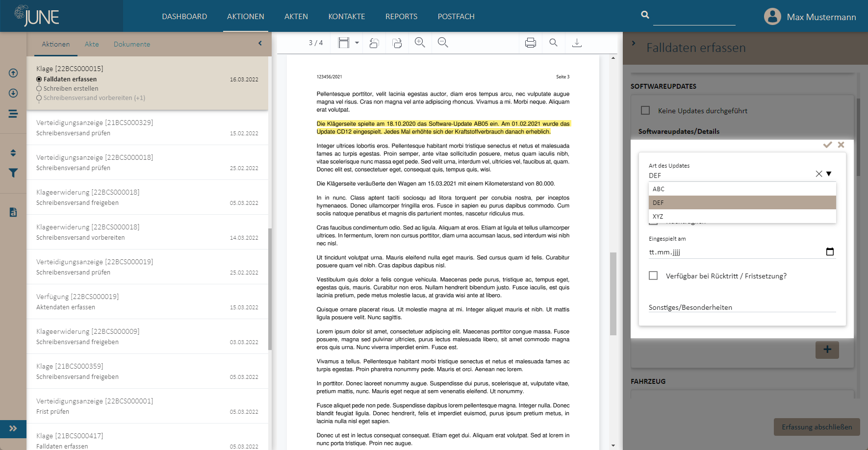Image resolution: width=868 pixels, height=450 pixels.
Task: Print the document
Action: pyautogui.click(x=531, y=43)
